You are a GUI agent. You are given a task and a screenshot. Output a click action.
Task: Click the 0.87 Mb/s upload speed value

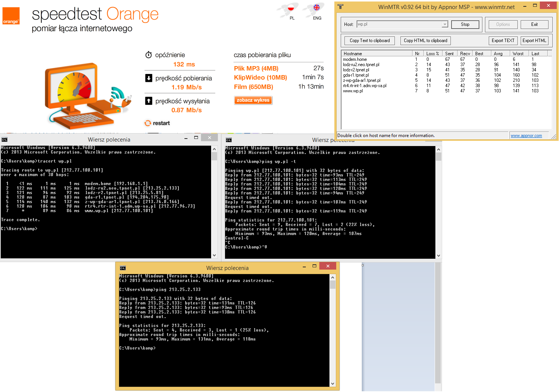click(x=187, y=110)
